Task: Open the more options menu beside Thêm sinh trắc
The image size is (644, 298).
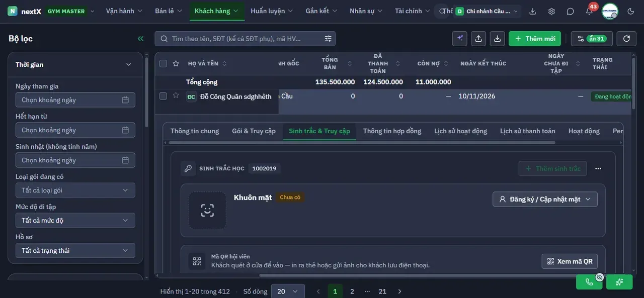Action: click(x=598, y=169)
